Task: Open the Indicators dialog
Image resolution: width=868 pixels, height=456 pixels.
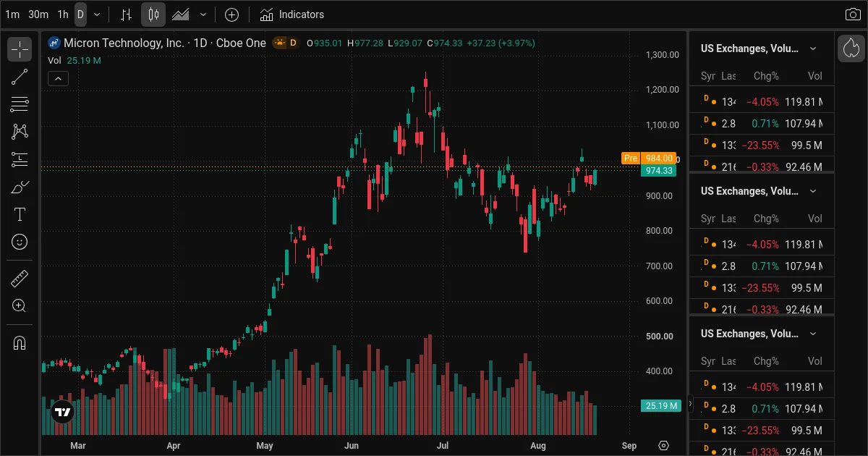Action: tap(292, 14)
